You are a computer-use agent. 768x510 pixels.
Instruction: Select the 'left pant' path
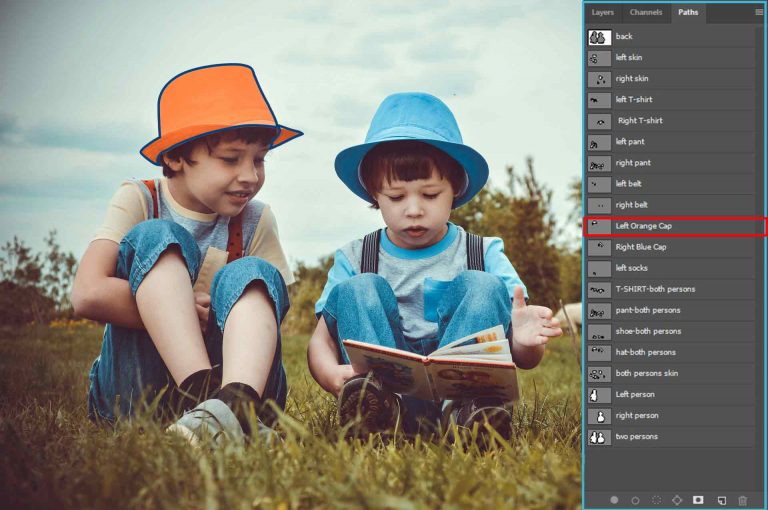(671, 142)
